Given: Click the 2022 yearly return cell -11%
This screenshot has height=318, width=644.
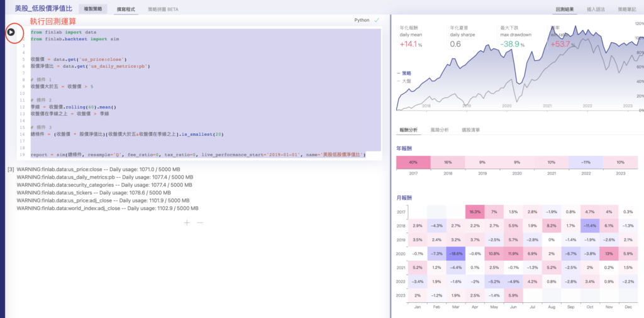Looking at the screenshot, I should pos(586,163).
